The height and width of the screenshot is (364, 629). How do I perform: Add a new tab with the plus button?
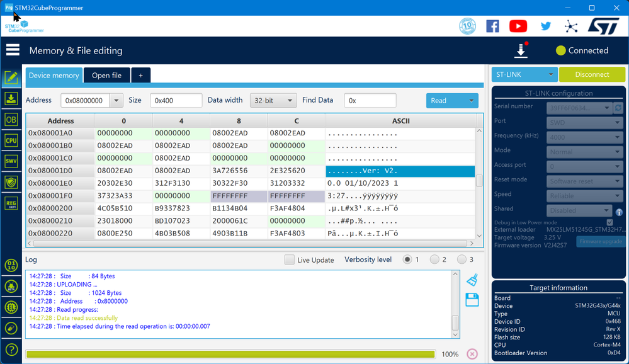[141, 76]
